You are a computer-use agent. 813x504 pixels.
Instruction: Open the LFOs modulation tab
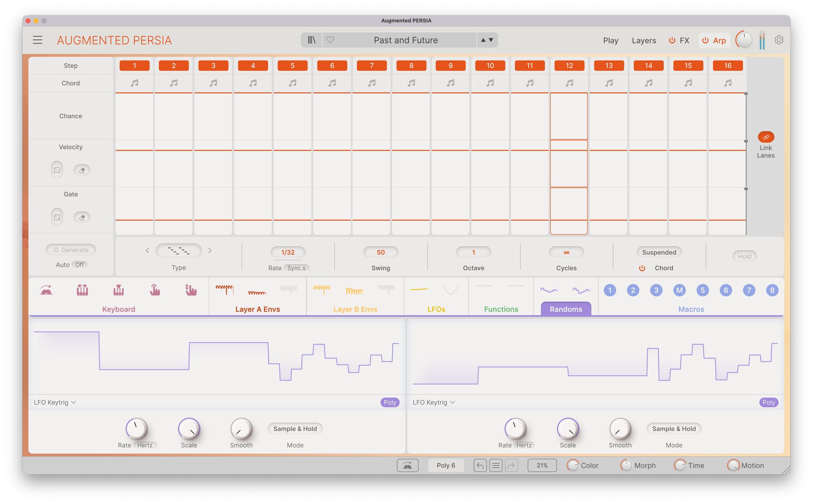pyautogui.click(x=436, y=309)
